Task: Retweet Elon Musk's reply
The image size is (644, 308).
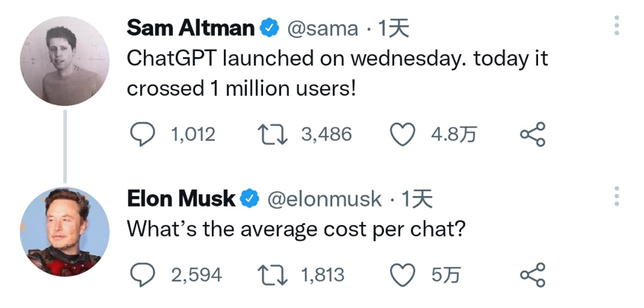Action: [271, 274]
